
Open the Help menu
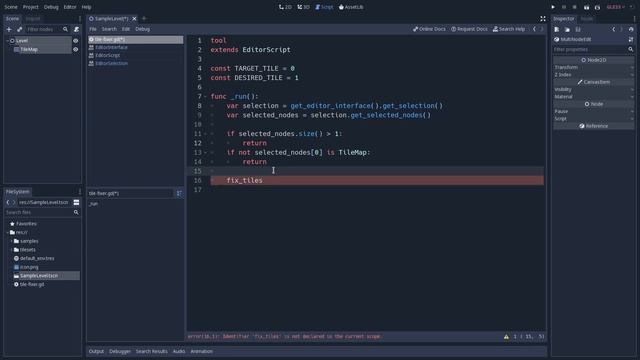click(x=87, y=7)
